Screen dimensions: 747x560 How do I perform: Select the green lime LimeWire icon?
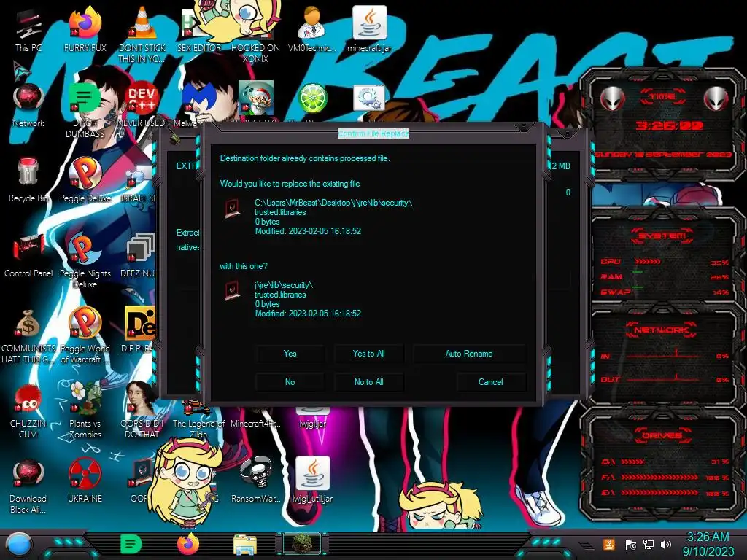pyautogui.click(x=312, y=98)
